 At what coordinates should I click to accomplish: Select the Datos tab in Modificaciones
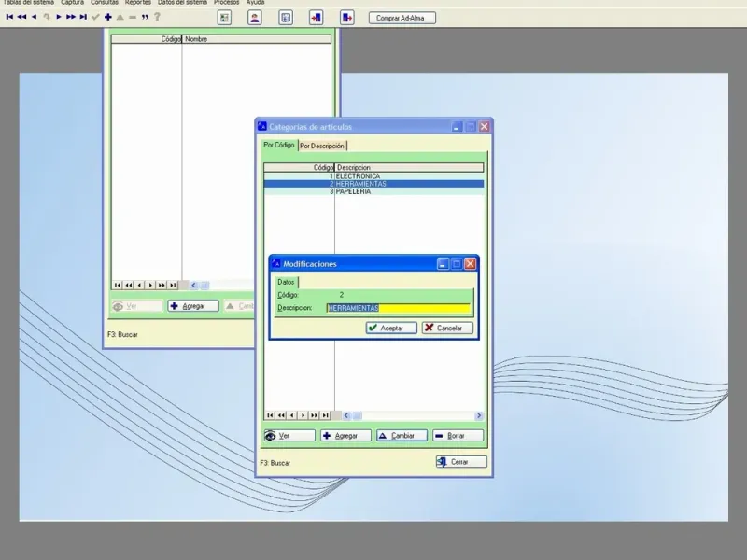(286, 282)
